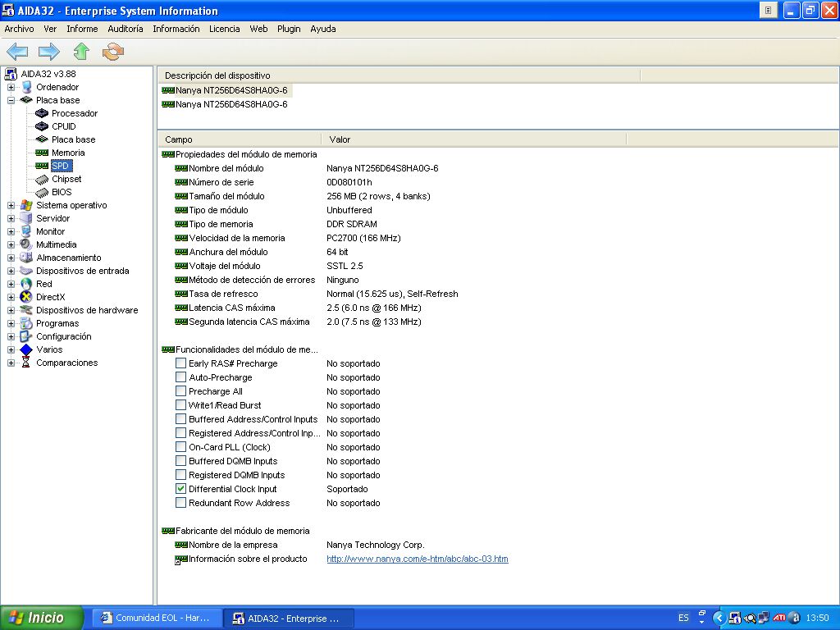Click the orange refresh toolbar icon
This screenshot has width=840, height=630.
coord(112,52)
